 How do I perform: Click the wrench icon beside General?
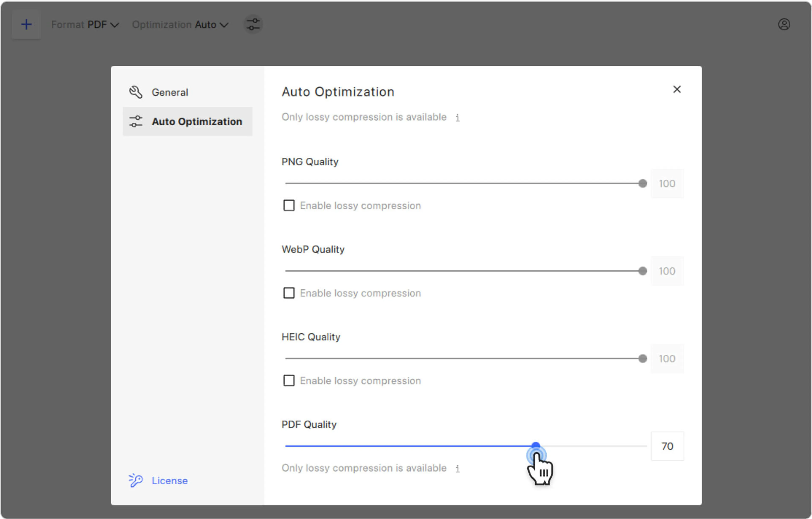click(136, 92)
